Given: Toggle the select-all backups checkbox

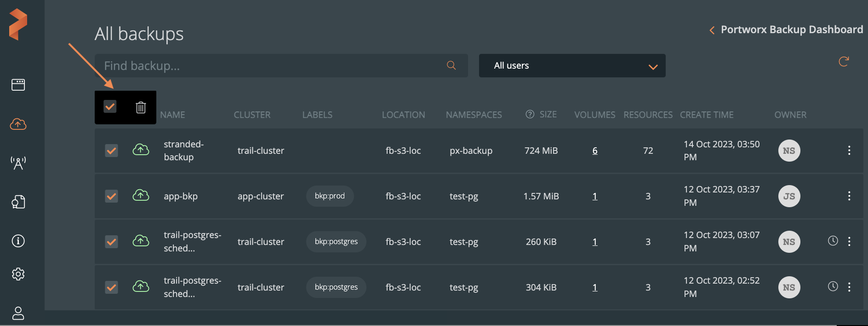Looking at the screenshot, I should tap(110, 106).
